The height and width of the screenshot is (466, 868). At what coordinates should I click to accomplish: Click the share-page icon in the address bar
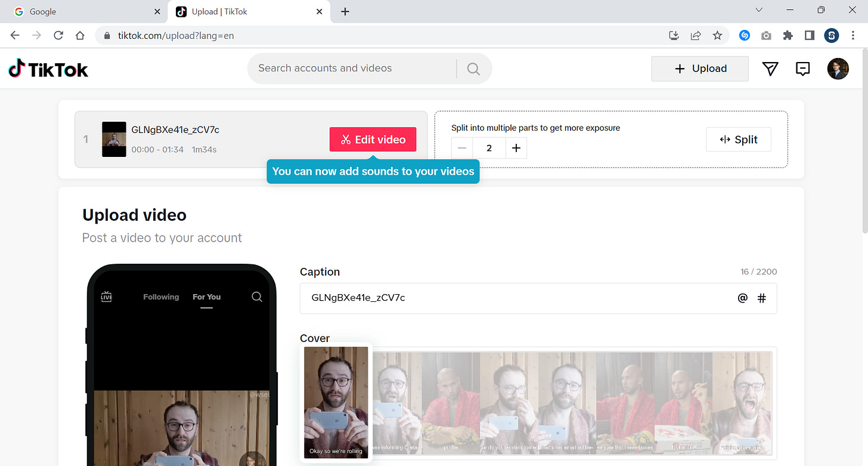tap(696, 35)
